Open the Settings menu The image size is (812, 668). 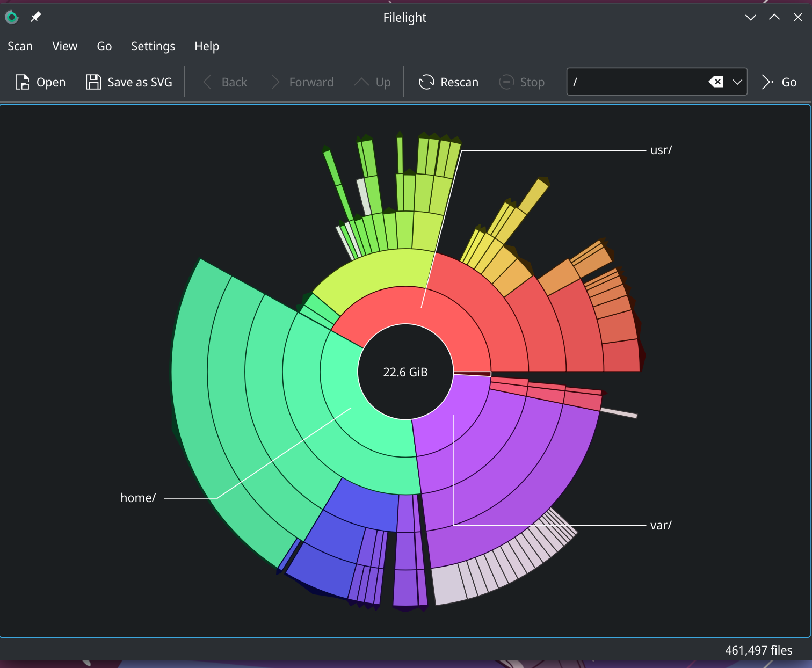pyautogui.click(x=153, y=46)
